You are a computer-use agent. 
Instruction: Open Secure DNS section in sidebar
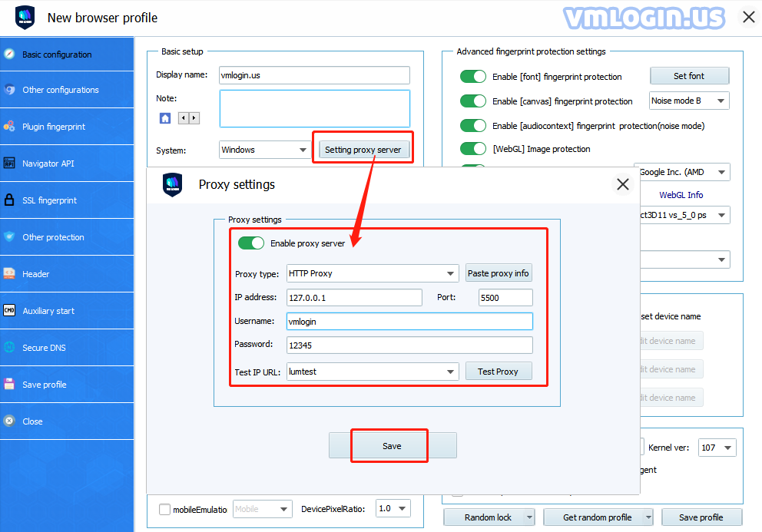click(67, 348)
